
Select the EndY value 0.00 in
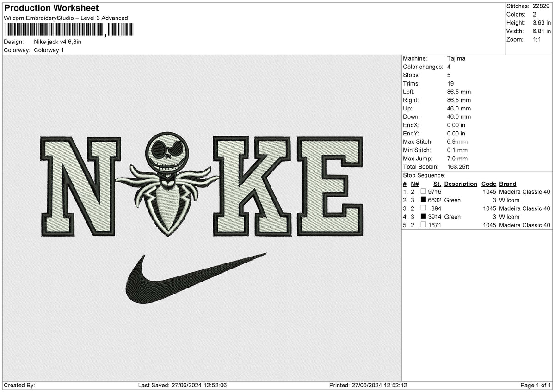tap(456, 134)
